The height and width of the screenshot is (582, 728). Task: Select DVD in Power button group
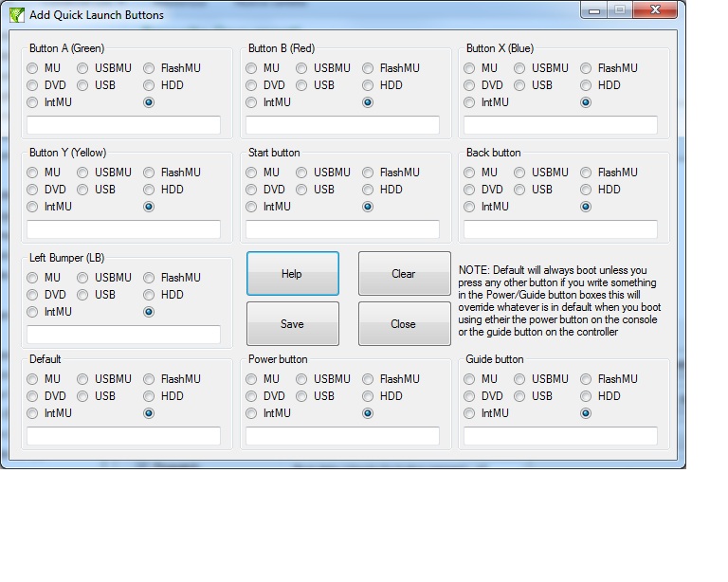(252, 396)
